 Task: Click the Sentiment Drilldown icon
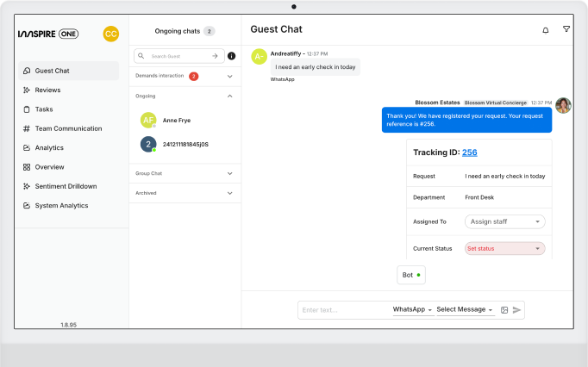tap(27, 186)
